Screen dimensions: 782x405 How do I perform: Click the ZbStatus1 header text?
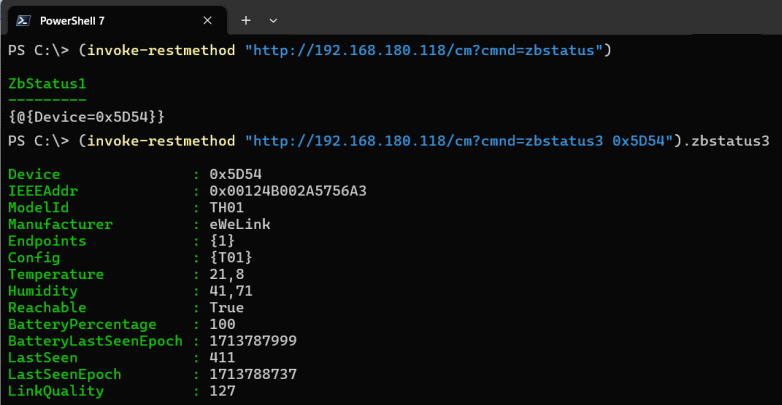tap(47, 84)
